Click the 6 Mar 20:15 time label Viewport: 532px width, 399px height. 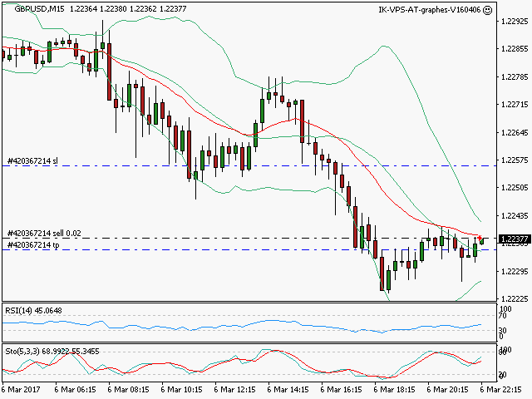[x=447, y=390]
